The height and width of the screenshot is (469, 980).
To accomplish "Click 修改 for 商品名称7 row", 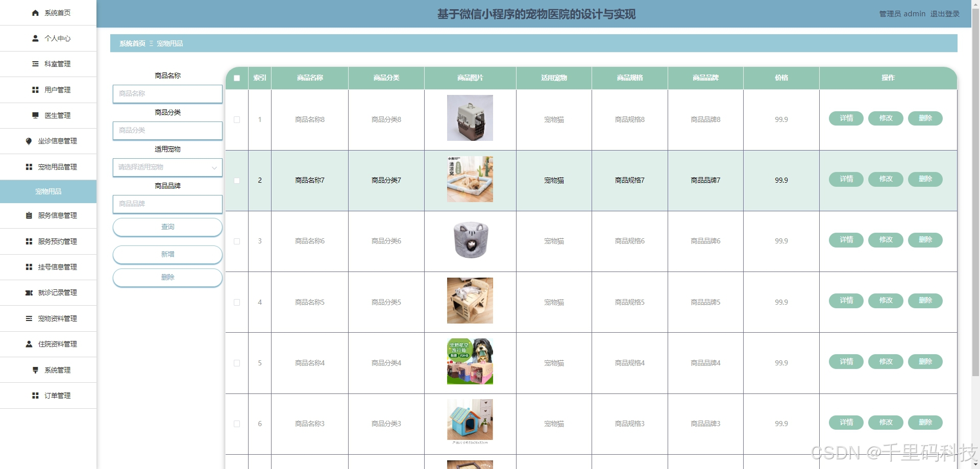I will click(x=886, y=179).
